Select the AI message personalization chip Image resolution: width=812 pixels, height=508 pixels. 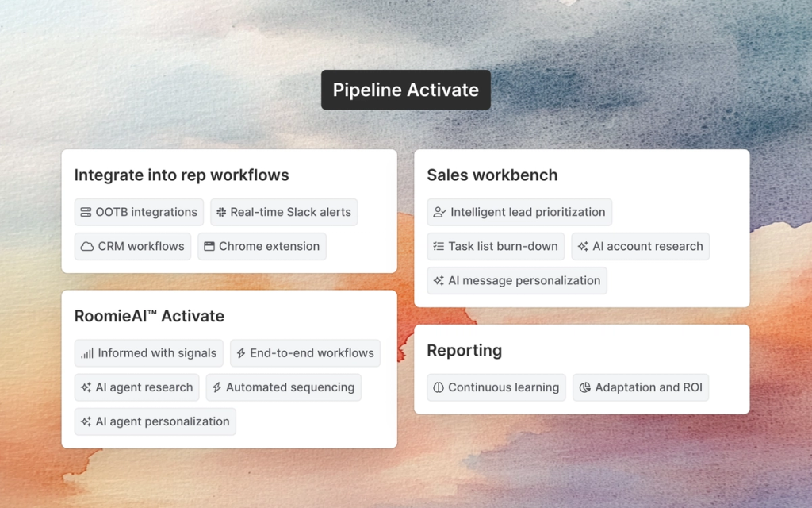pyautogui.click(x=516, y=280)
